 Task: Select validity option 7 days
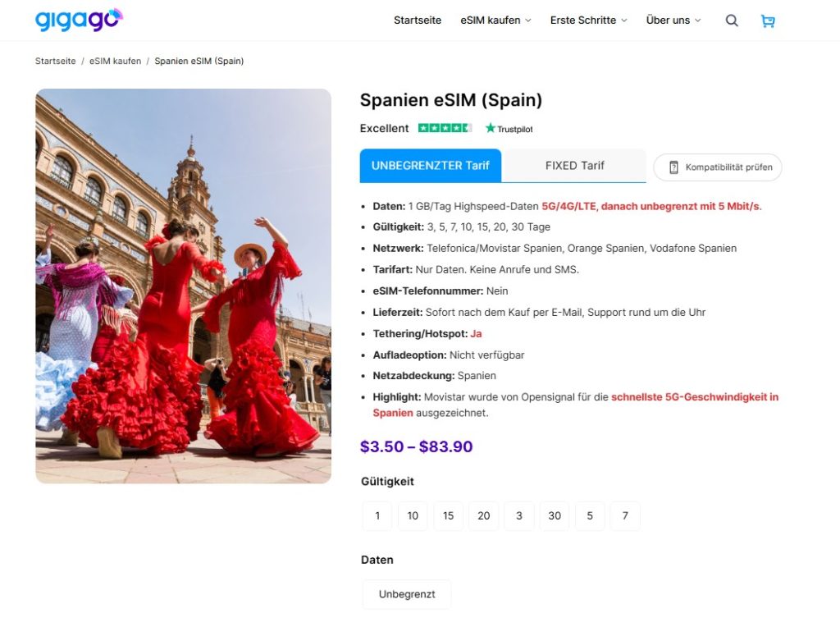[625, 515]
